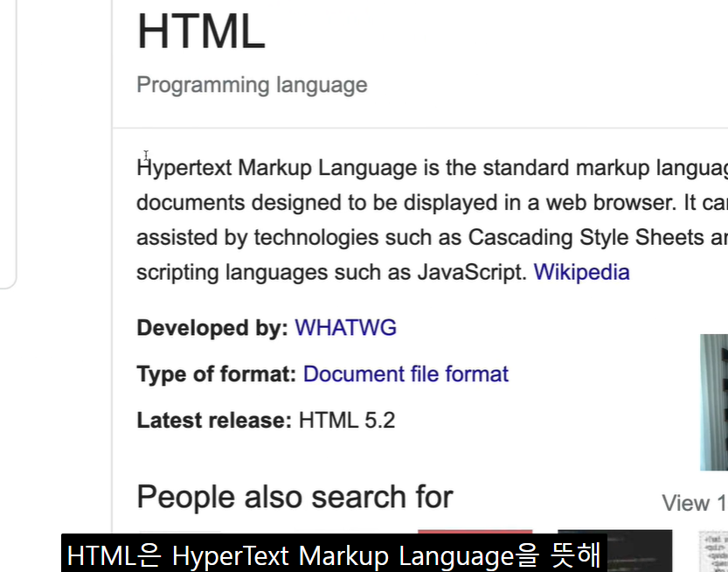
Task: Click the line starting 'documents designed to be displayed'
Action: pos(433,203)
